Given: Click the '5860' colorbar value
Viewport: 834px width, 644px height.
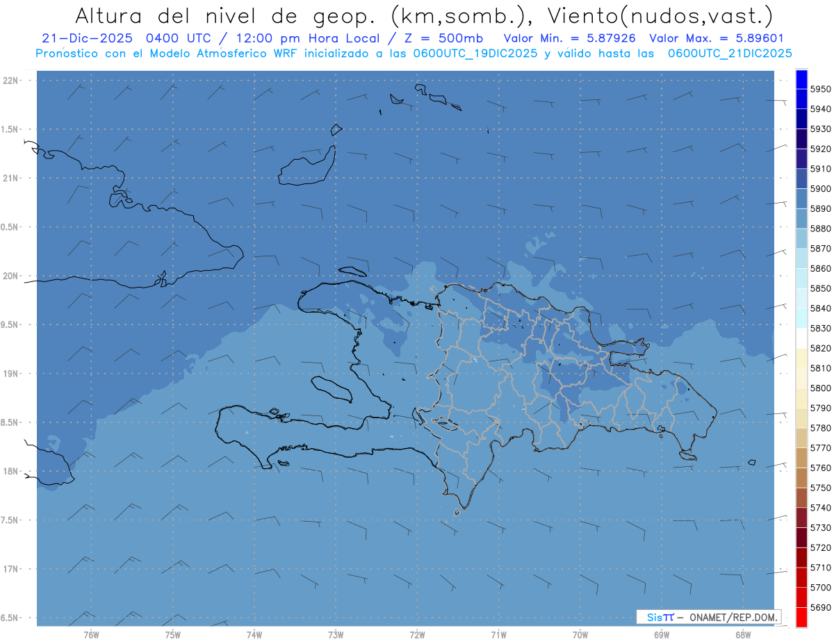Looking at the screenshot, I should pyautogui.click(x=820, y=268).
